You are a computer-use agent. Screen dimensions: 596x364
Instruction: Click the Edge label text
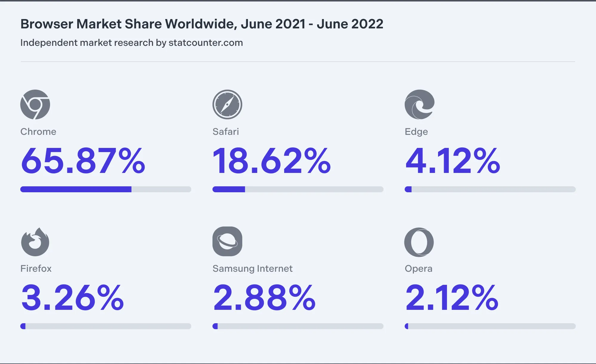[x=416, y=132]
